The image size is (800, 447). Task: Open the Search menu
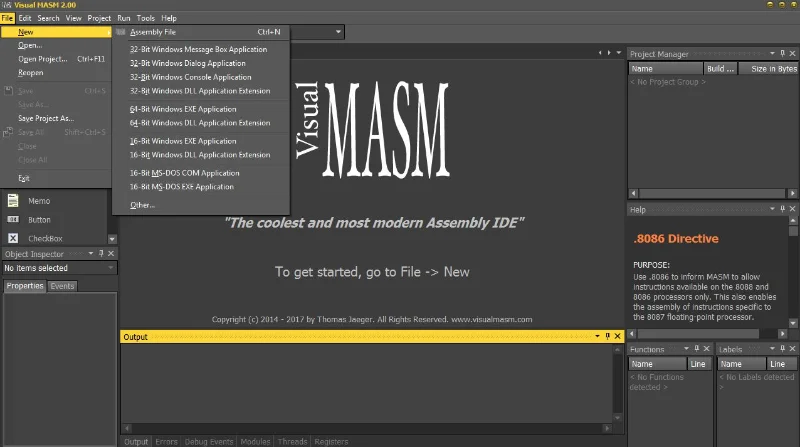click(48, 18)
